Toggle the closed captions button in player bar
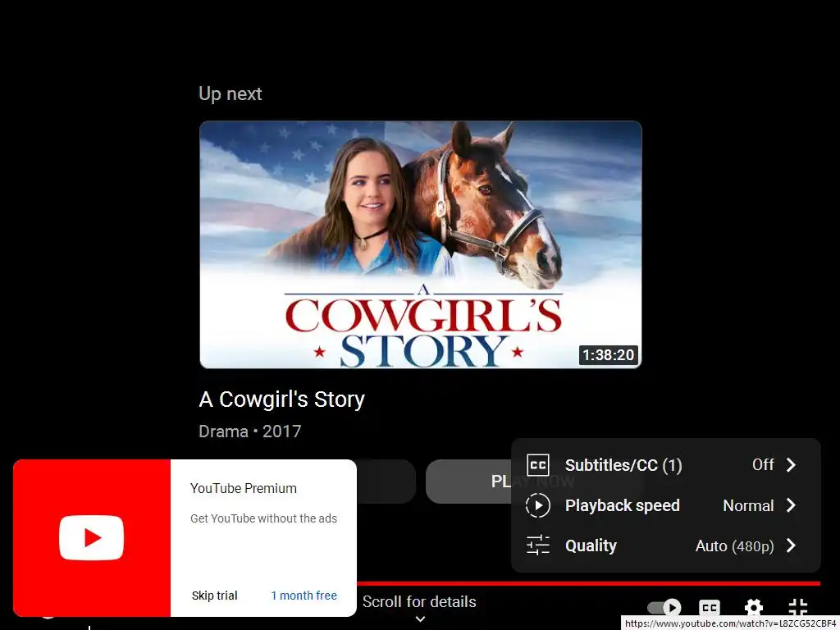 pos(710,608)
